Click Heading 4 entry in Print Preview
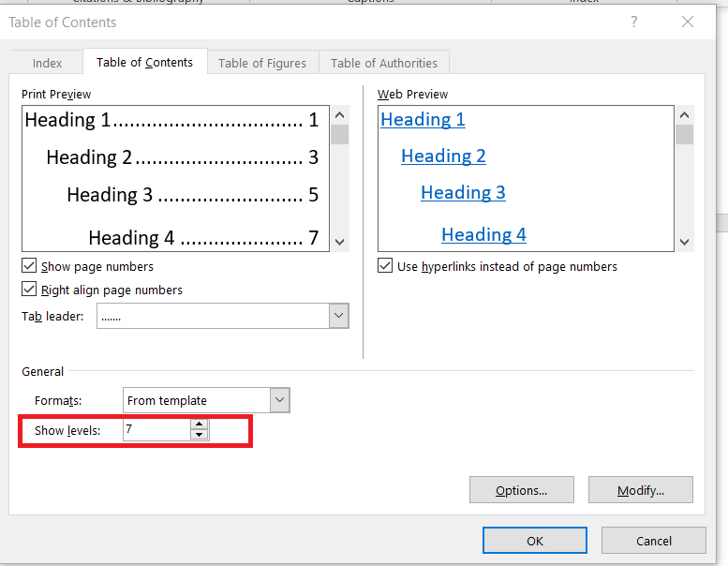 click(203, 238)
